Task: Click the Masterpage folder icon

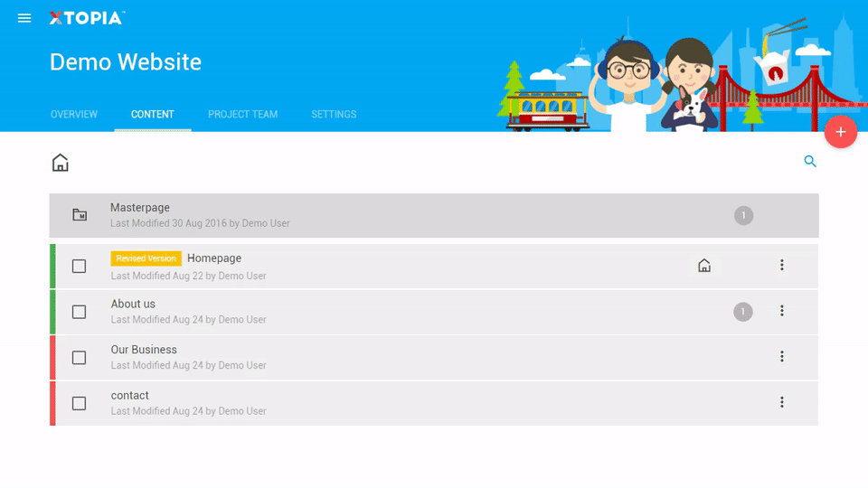Action: click(x=80, y=215)
